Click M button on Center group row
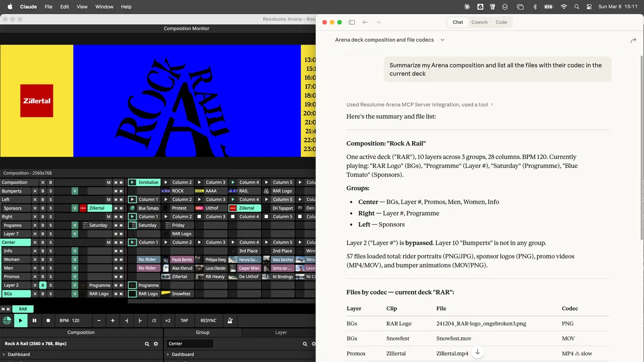 108,242
